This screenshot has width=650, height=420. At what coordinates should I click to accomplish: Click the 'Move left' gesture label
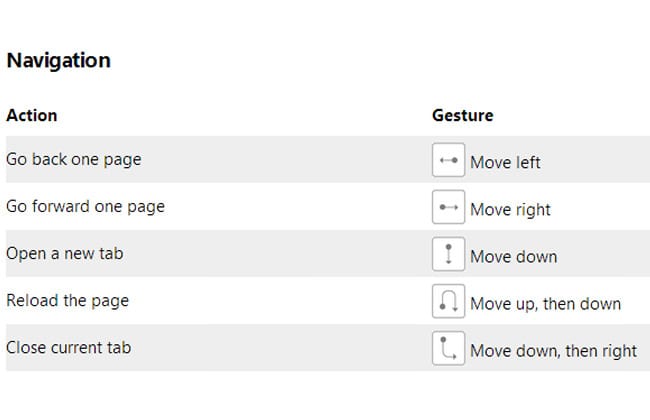(505, 162)
